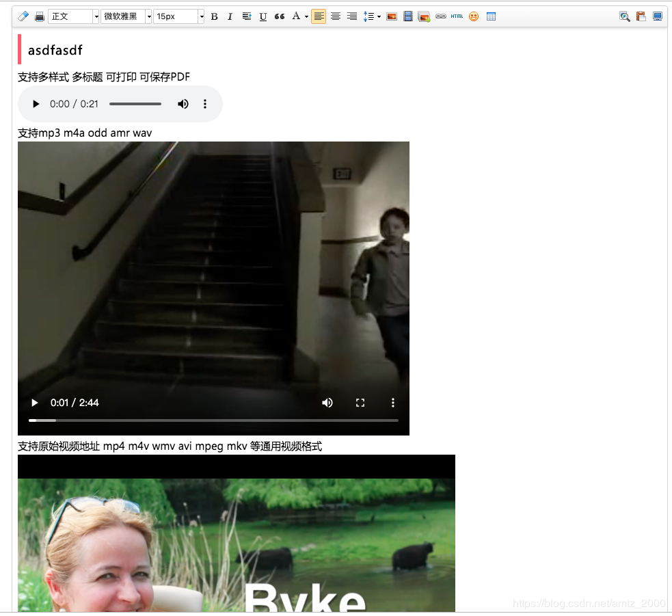Open the 正文 paragraph style dropdown

[74, 16]
